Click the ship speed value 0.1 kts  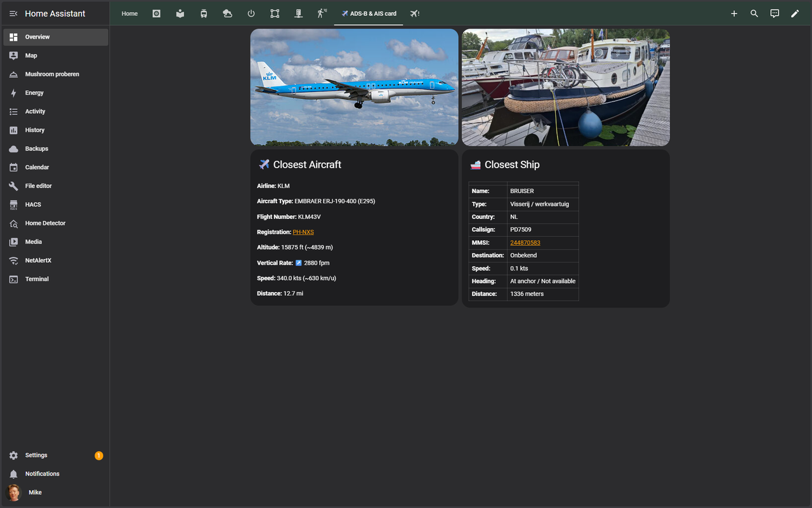point(542,268)
